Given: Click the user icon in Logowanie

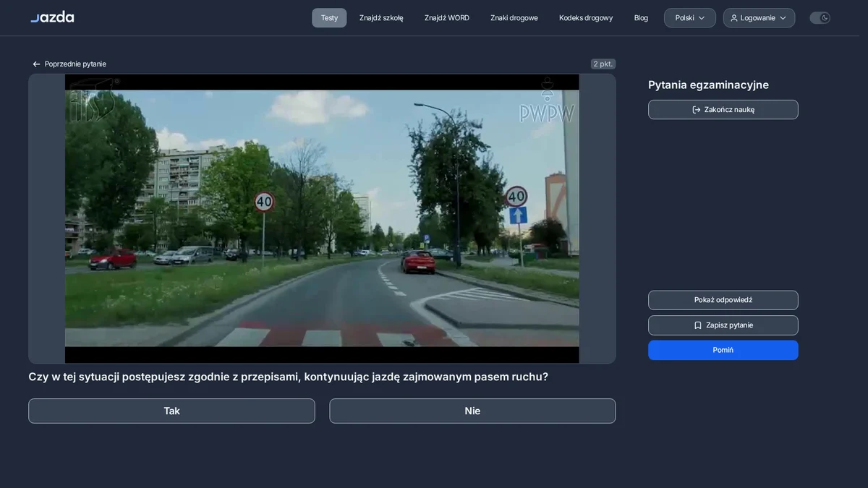Looking at the screenshot, I should point(734,18).
